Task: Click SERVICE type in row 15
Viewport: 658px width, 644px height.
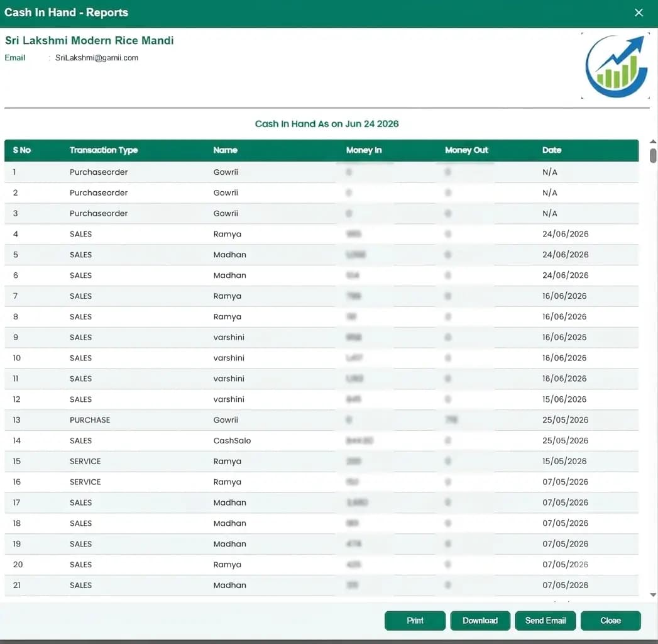Action: [x=85, y=461]
